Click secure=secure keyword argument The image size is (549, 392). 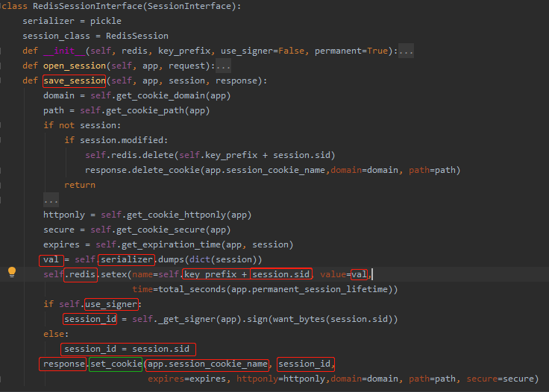500,379
